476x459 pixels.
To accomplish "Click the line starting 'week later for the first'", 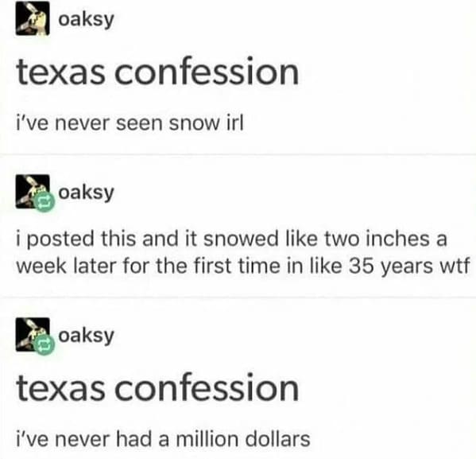I will click(243, 266).
